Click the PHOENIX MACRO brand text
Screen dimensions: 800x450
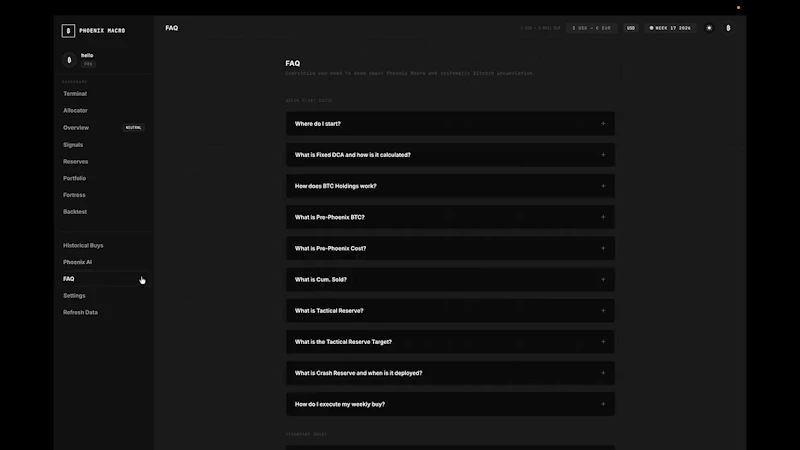102,31
